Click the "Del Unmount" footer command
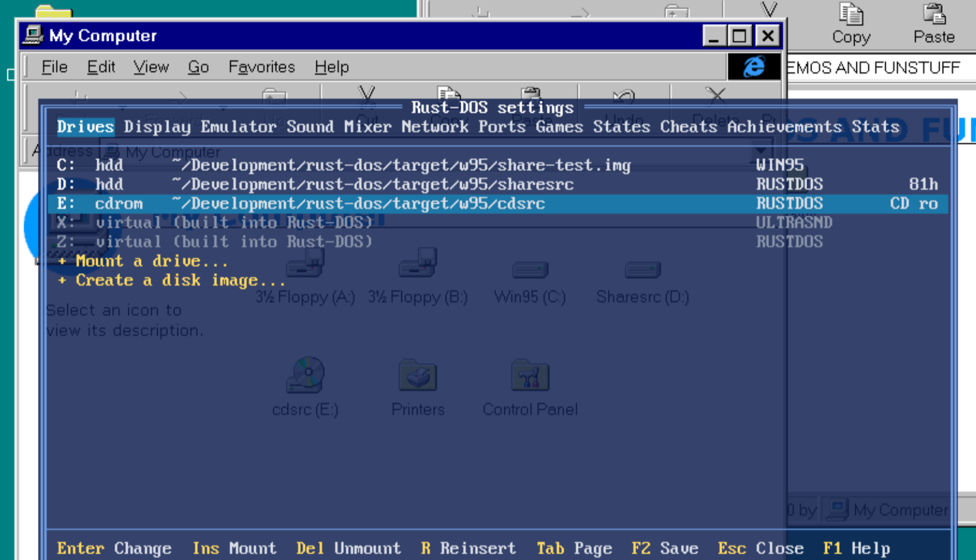The width and height of the screenshot is (976, 560). click(x=349, y=549)
